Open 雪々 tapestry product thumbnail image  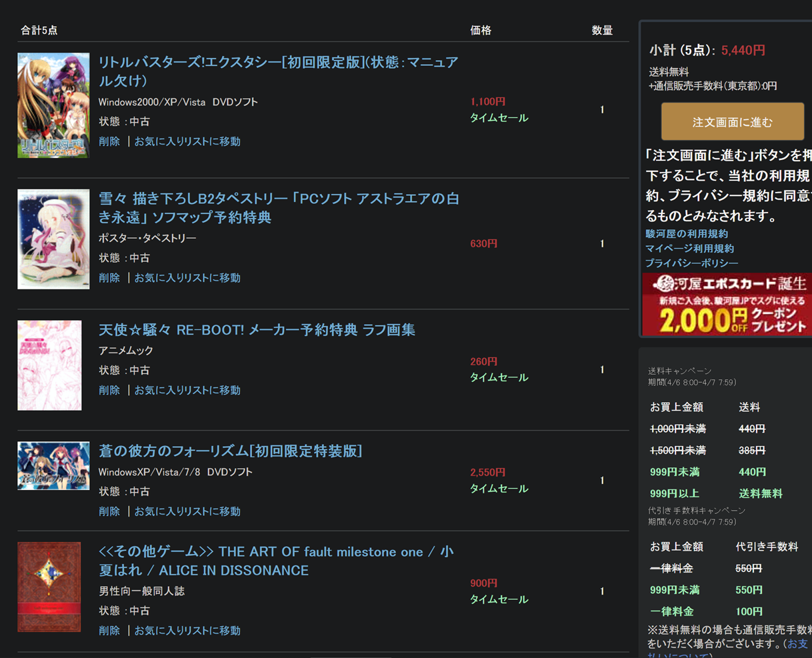pos(53,239)
